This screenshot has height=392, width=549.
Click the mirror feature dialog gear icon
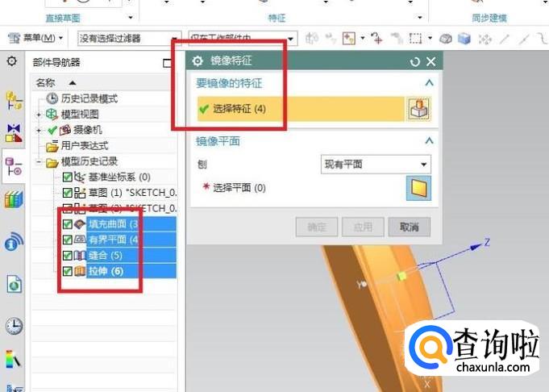coord(198,61)
